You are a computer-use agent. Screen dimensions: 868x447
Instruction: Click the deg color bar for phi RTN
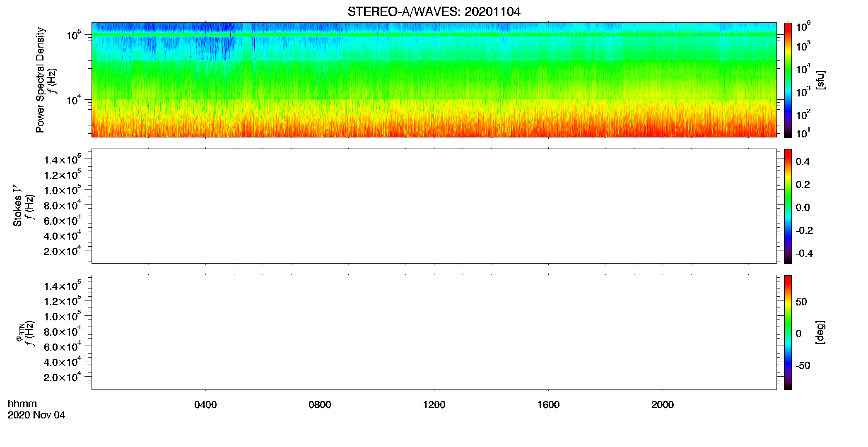(788, 332)
